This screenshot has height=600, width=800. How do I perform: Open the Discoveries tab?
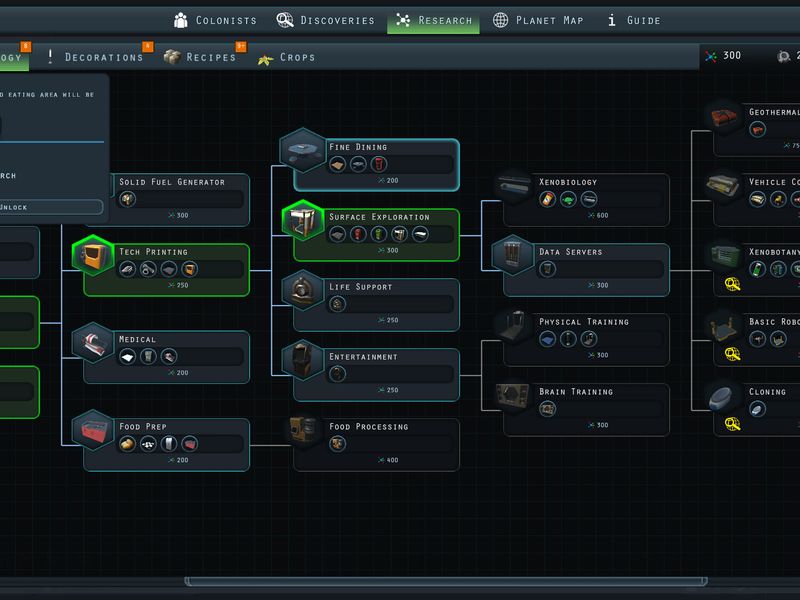(x=326, y=20)
